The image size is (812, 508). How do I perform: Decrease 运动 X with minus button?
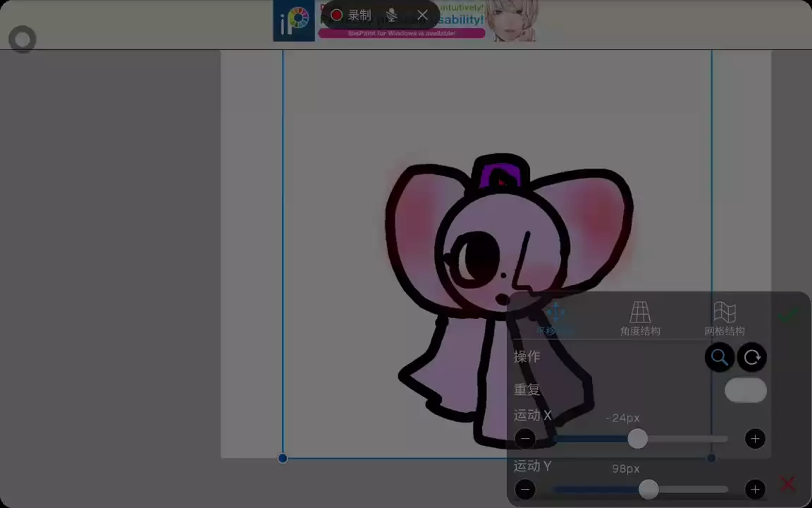[525, 439]
